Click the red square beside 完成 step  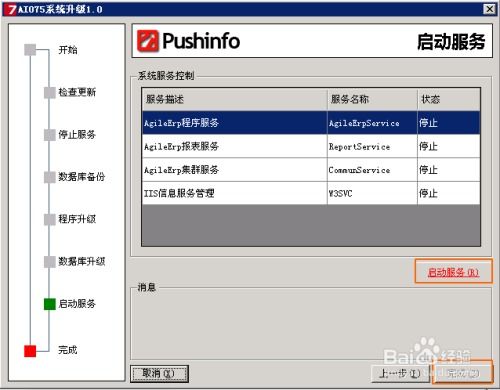(30, 351)
